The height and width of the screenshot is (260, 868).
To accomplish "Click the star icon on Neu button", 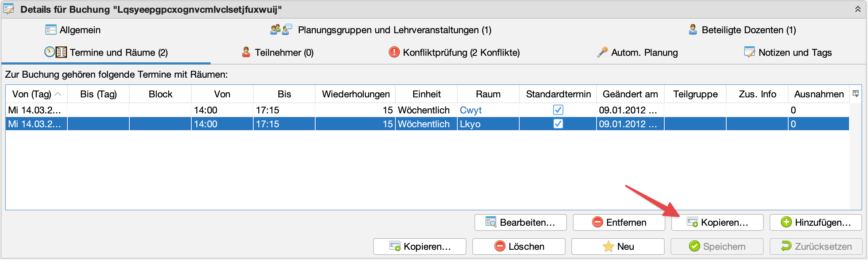I will pos(608,247).
